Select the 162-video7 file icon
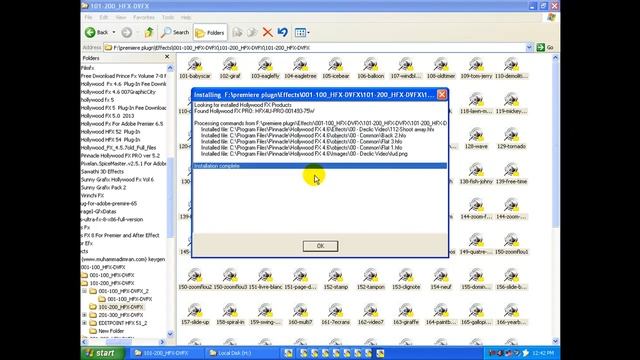Screen dimensions: 640x360 [x=371, y=314]
